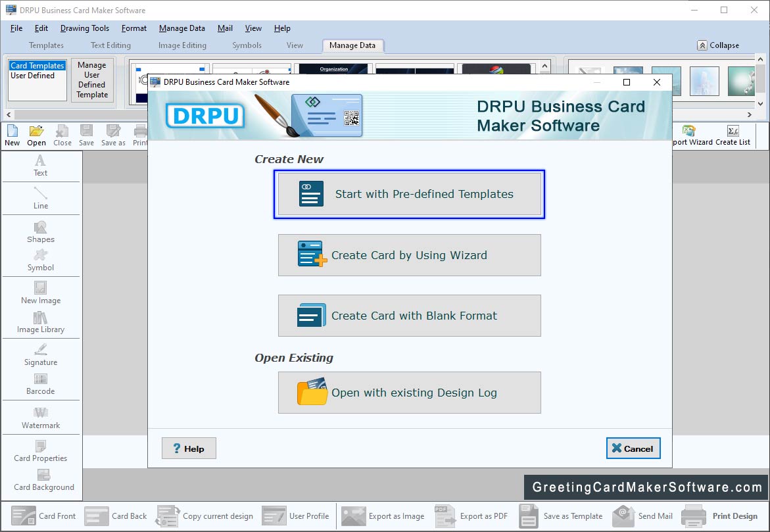Select User Defined in the list
This screenshot has width=770, height=532.
(32, 75)
